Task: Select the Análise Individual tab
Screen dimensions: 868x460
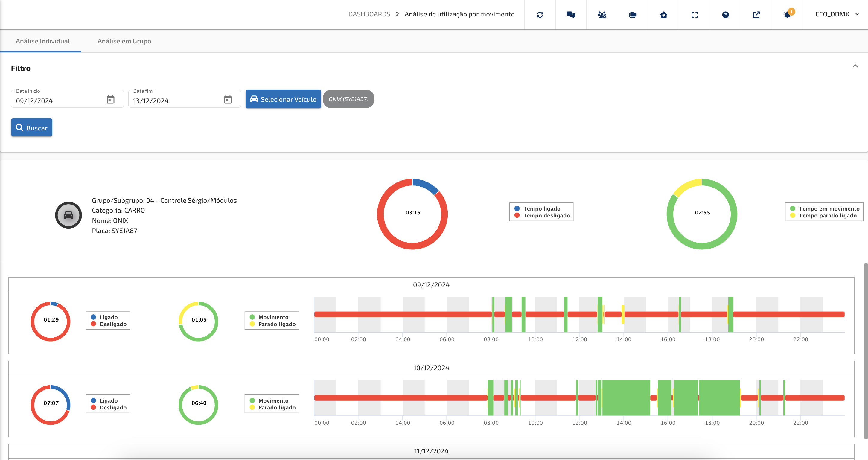Action: click(43, 41)
